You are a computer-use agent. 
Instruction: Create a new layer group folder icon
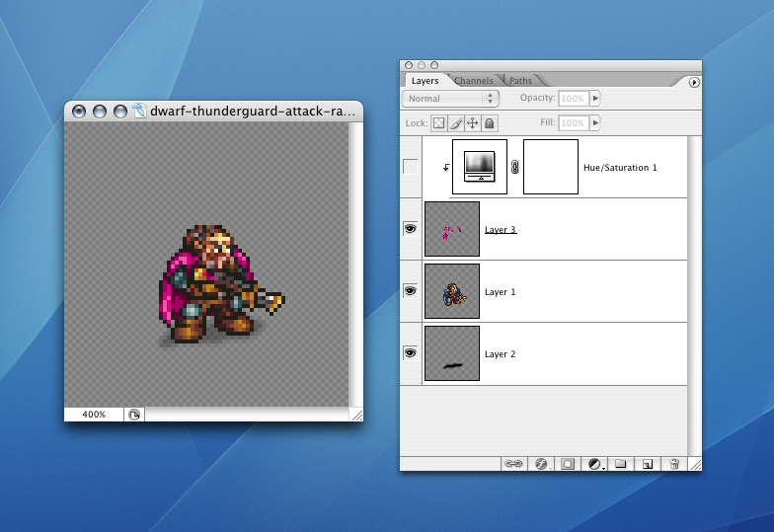(x=620, y=464)
